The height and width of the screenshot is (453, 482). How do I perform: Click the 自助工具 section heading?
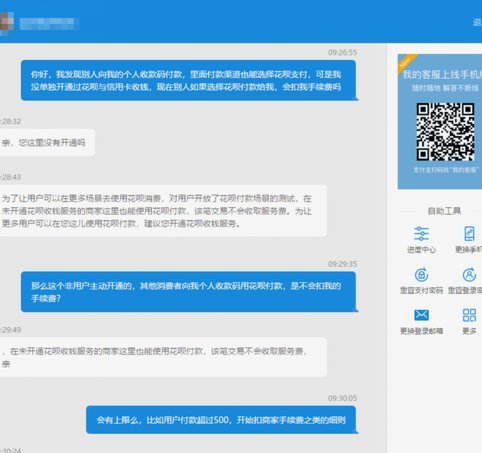click(x=444, y=211)
